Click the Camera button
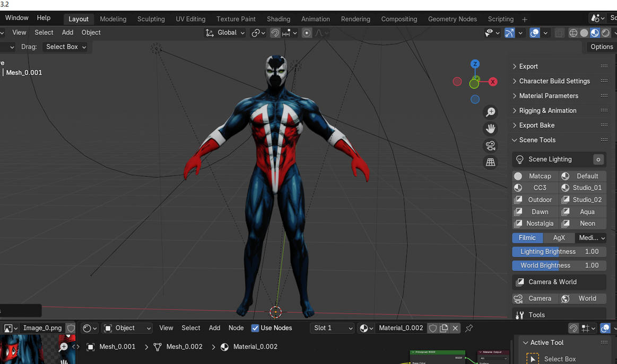The image size is (617, 364). 535,299
